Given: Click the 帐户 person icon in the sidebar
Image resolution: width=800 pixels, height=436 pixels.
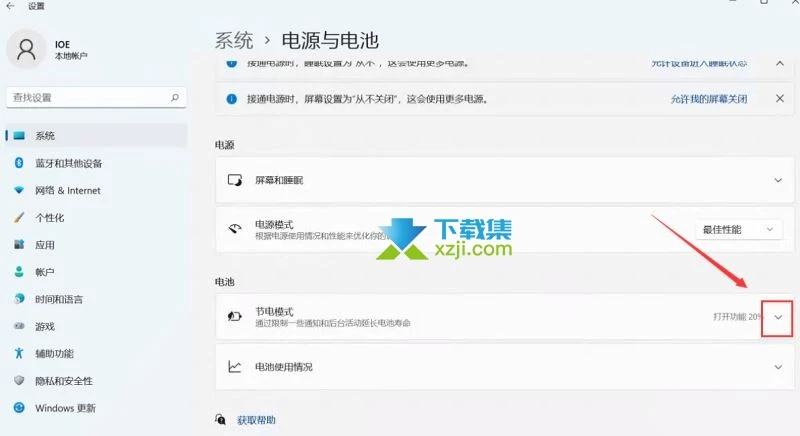Looking at the screenshot, I should [19, 272].
